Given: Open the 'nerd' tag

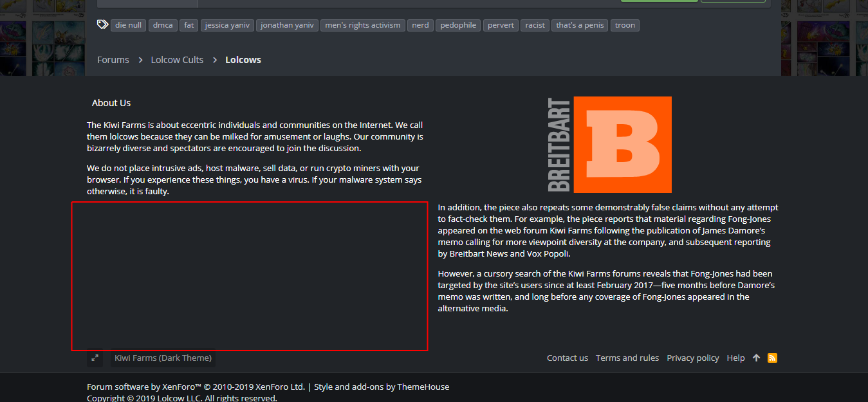Looking at the screenshot, I should [420, 25].
